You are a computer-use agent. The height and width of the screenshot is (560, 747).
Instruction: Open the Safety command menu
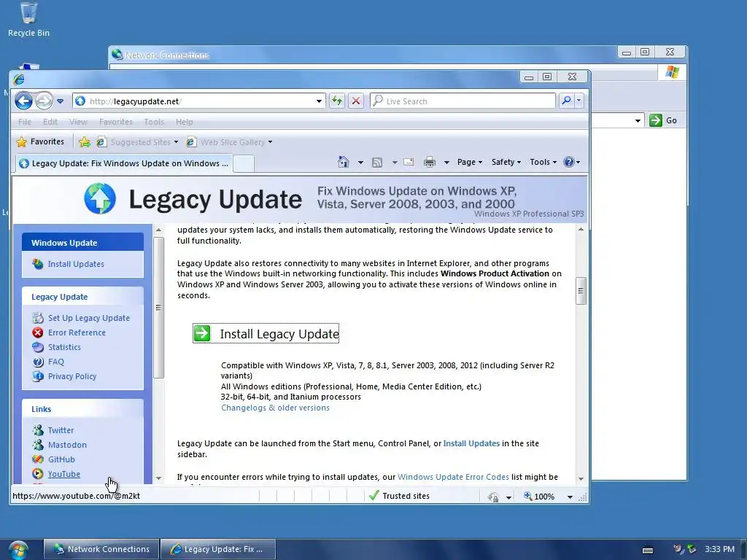pos(506,162)
